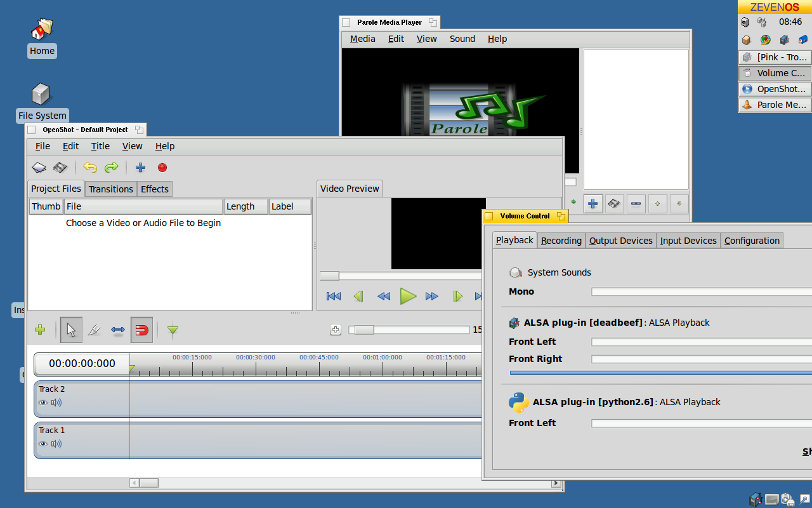Open the Title menu in OpenShot
Screen dimensions: 812x508
(100, 146)
